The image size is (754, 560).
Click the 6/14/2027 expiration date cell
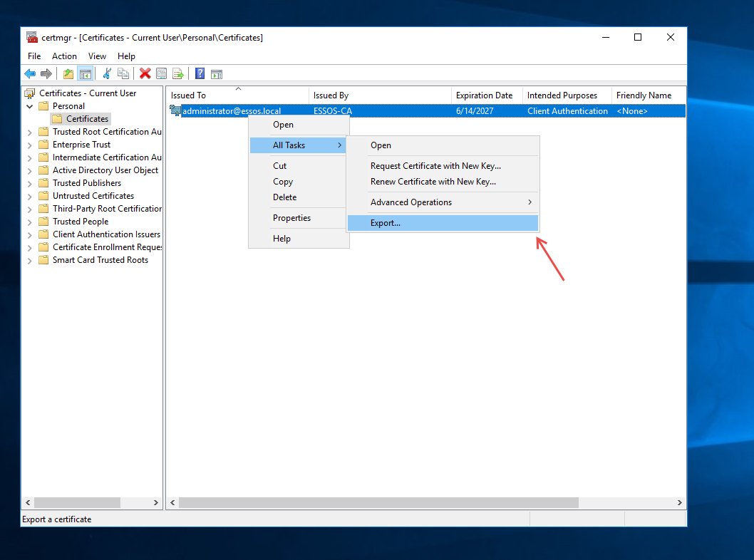pos(475,111)
